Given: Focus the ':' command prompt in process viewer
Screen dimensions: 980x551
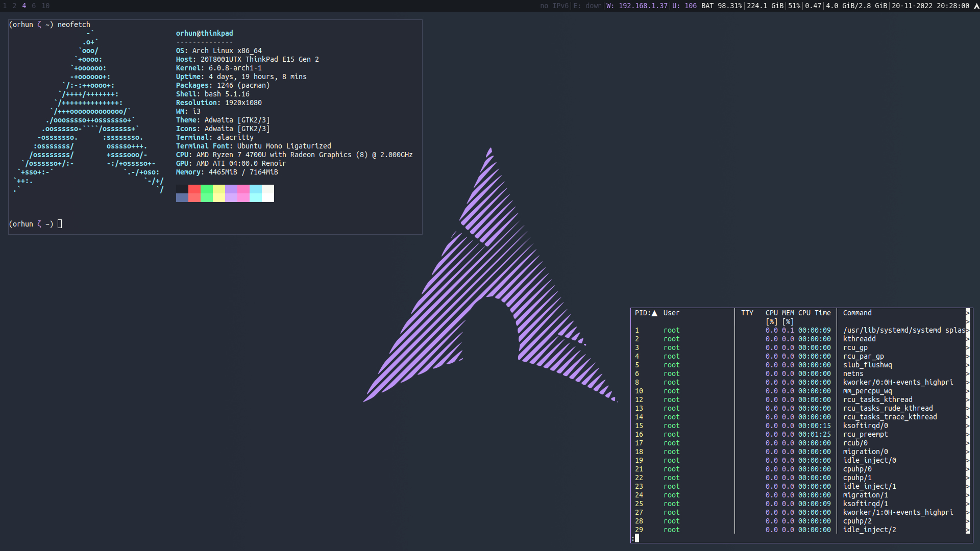Looking at the screenshot, I should (635, 539).
